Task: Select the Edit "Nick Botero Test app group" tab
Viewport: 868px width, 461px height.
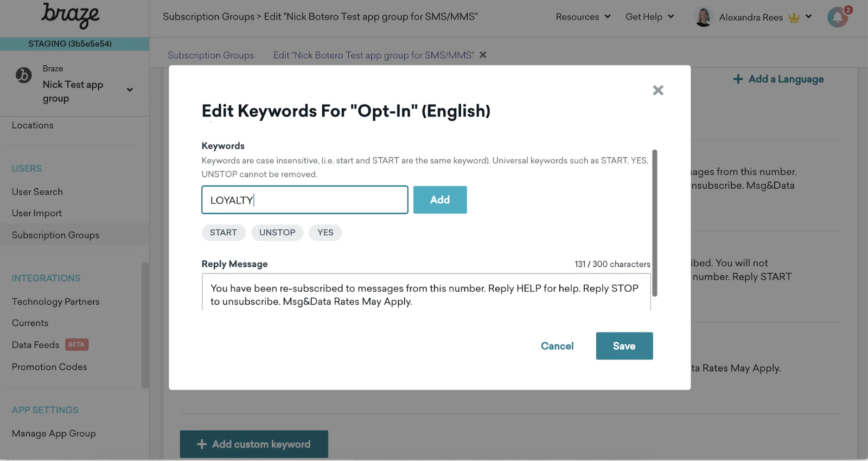Action: [x=373, y=55]
